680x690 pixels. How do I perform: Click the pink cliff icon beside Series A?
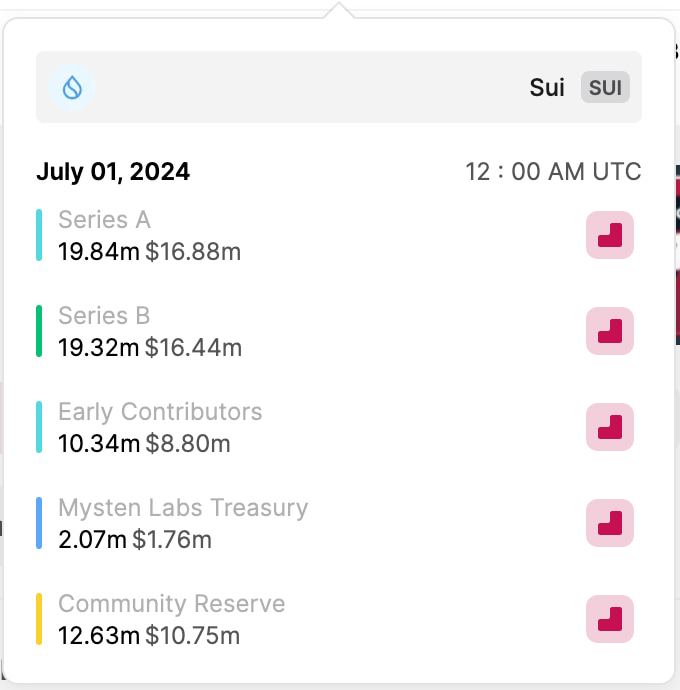tap(610, 236)
